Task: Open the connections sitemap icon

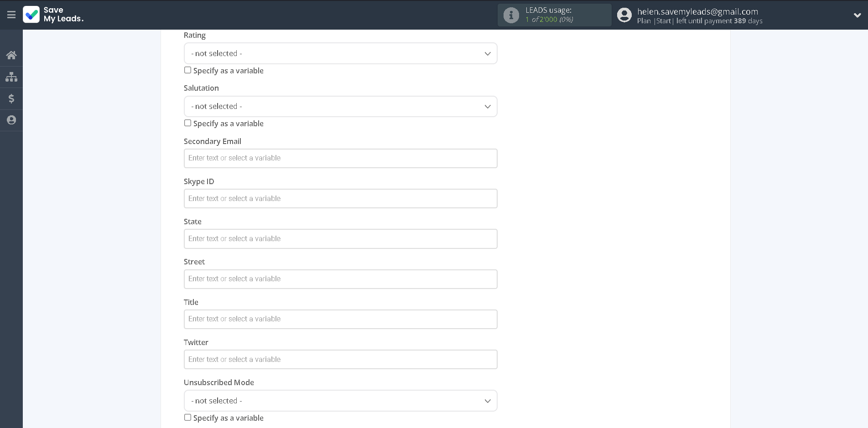Action: click(x=11, y=77)
